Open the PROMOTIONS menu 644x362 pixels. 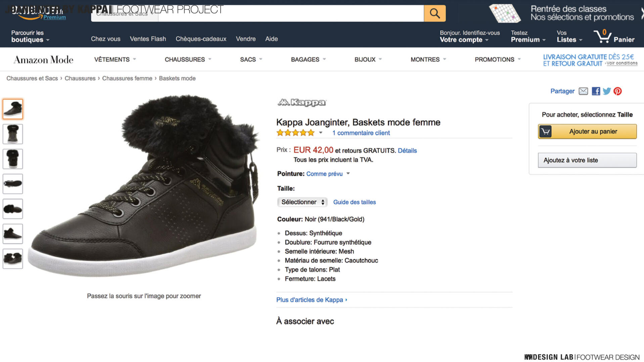pos(497,59)
